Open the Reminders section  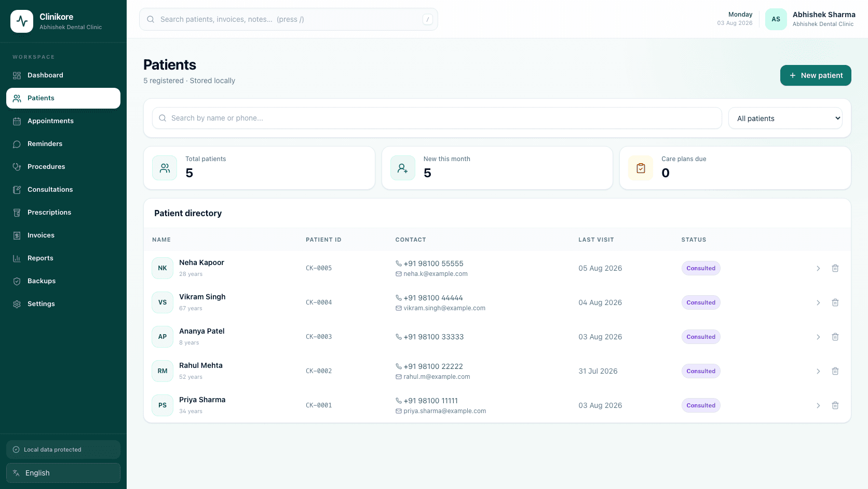pyautogui.click(x=63, y=144)
